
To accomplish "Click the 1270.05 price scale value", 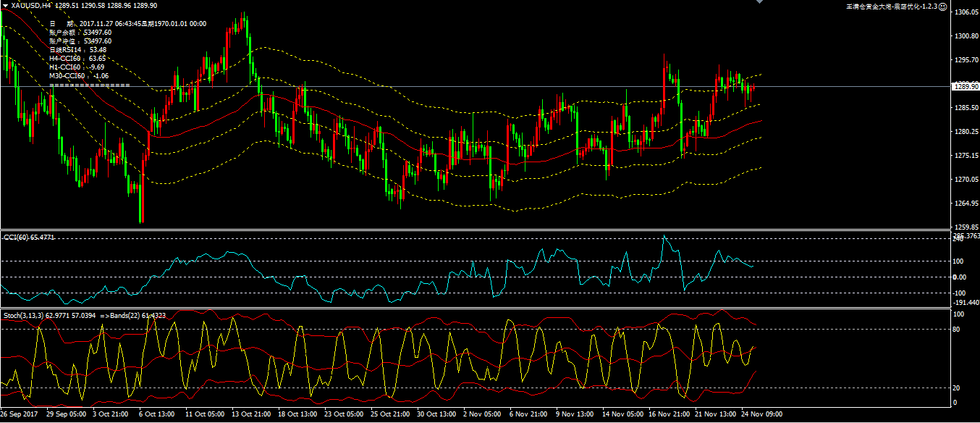I will 966,180.
